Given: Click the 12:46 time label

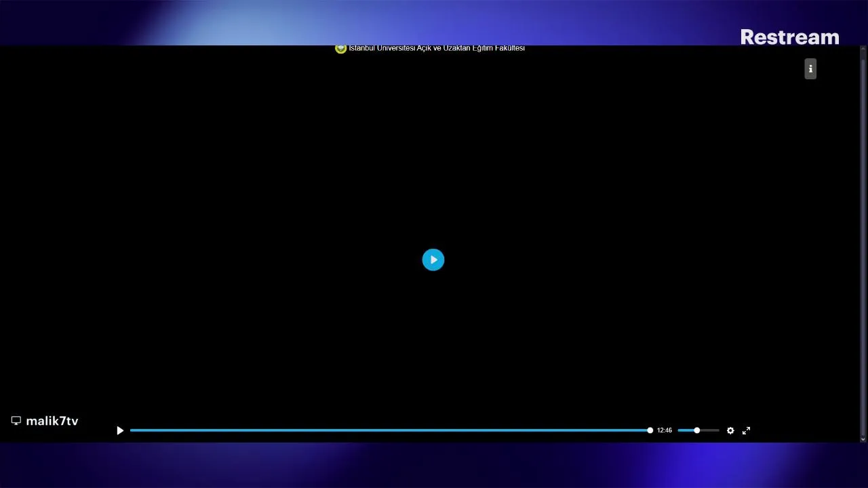Looking at the screenshot, I should pos(665,430).
